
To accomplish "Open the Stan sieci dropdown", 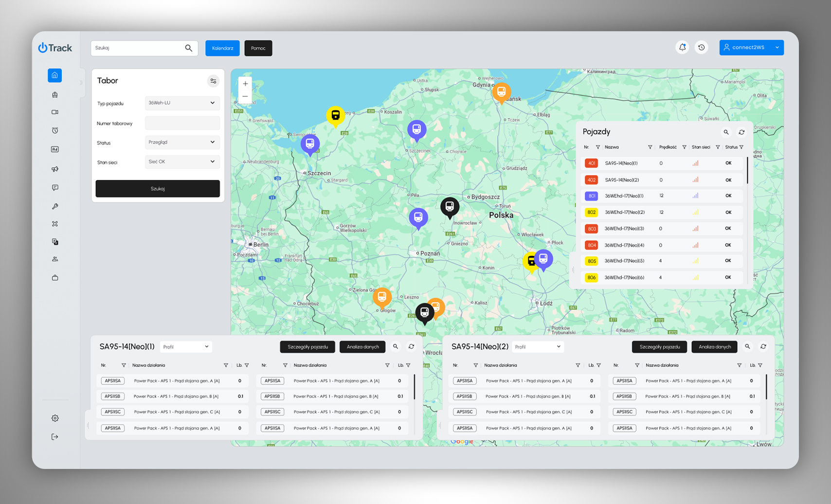I will click(182, 162).
